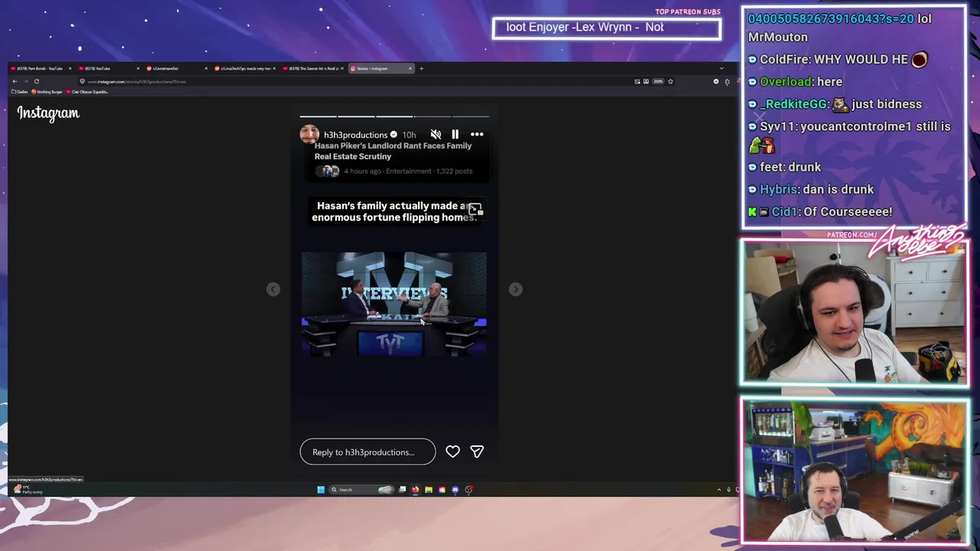
Task: Click the Overload: here chat message
Action: pyautogui.click(x=795, y=82)
